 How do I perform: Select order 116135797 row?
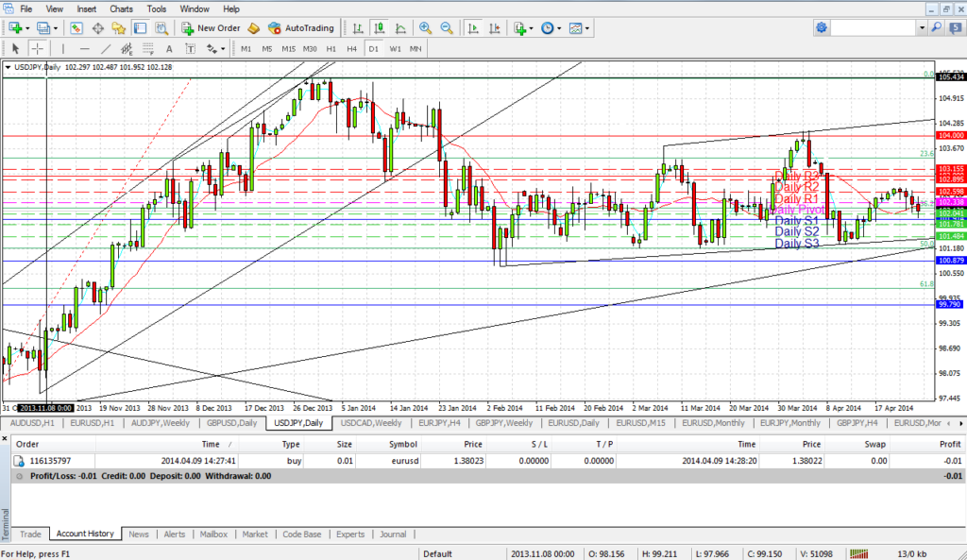(487, 461)
